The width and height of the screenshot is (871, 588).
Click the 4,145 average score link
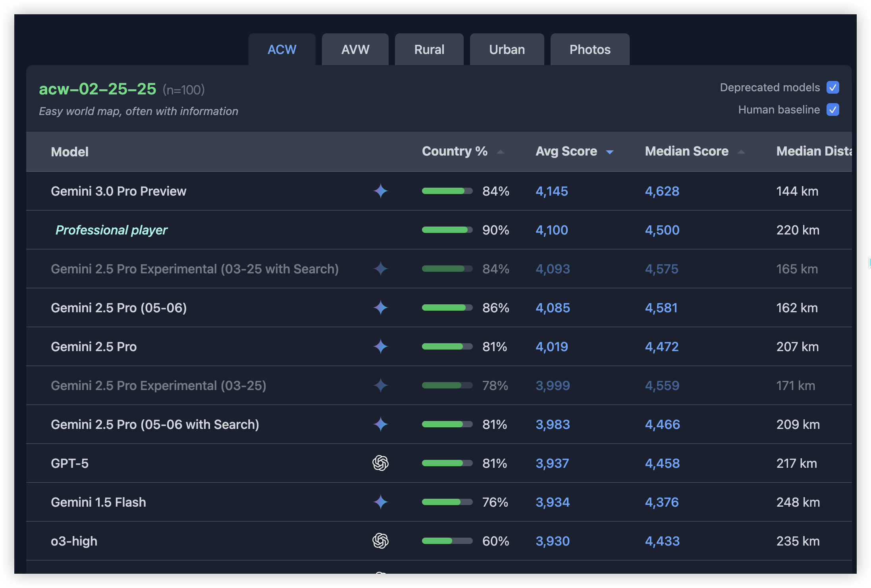pos(551,191)
